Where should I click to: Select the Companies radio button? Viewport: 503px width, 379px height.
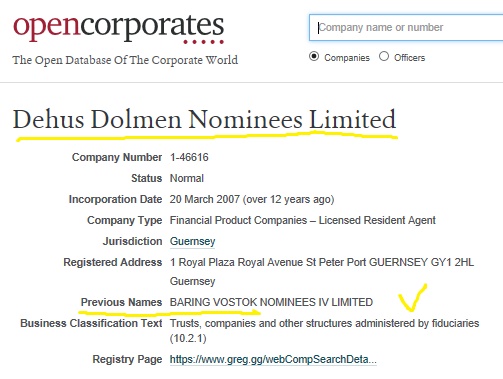(314, 57)
